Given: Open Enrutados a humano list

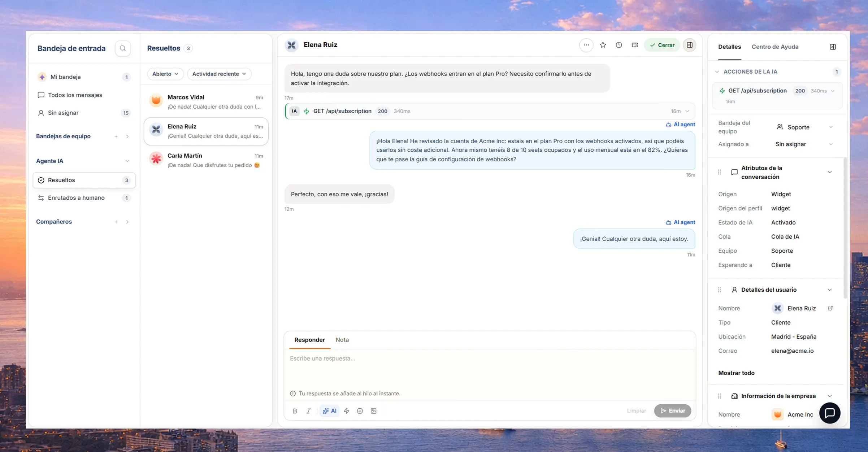Looking at the screenshot, I should pyautogui.click(x=84, y=198).
